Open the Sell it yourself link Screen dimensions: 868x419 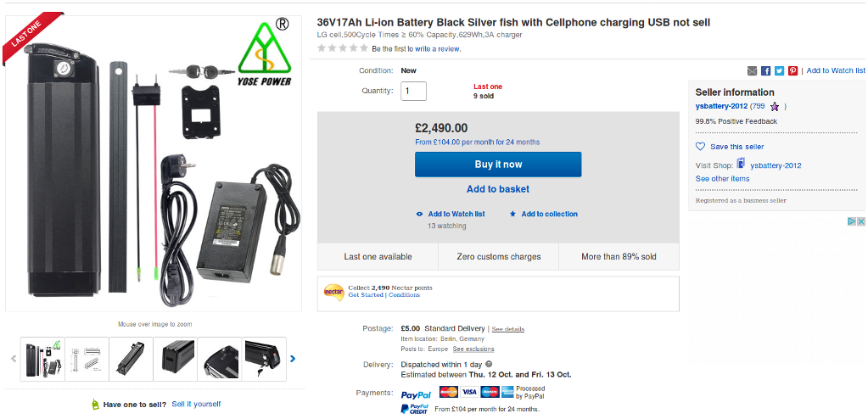tap(196, 405)
